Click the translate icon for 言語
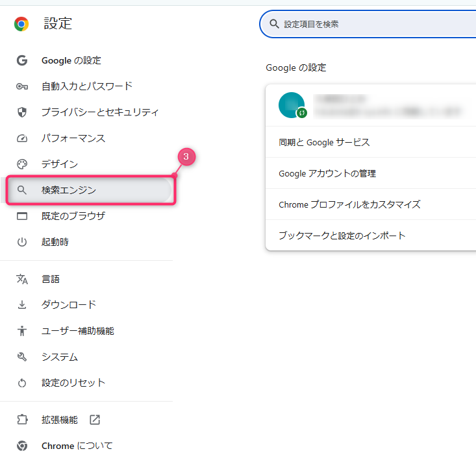The image size is (476, 473). [x=22, y=279]
